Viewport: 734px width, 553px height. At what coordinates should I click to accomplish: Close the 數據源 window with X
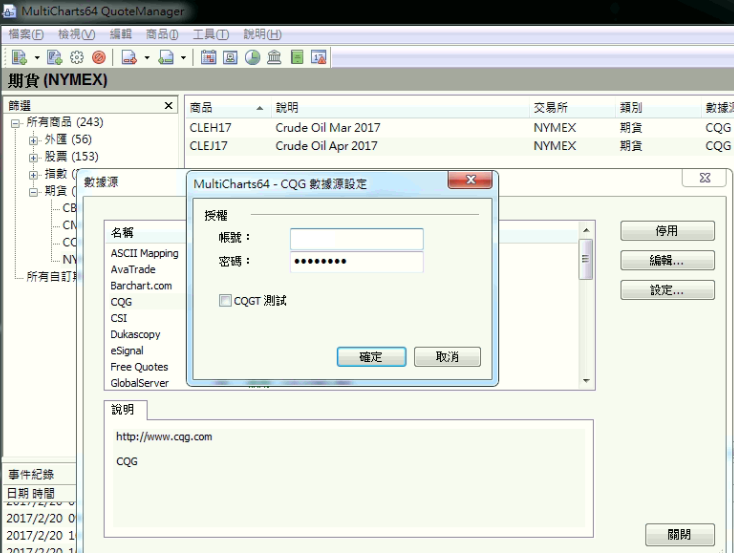pos(705,178)
